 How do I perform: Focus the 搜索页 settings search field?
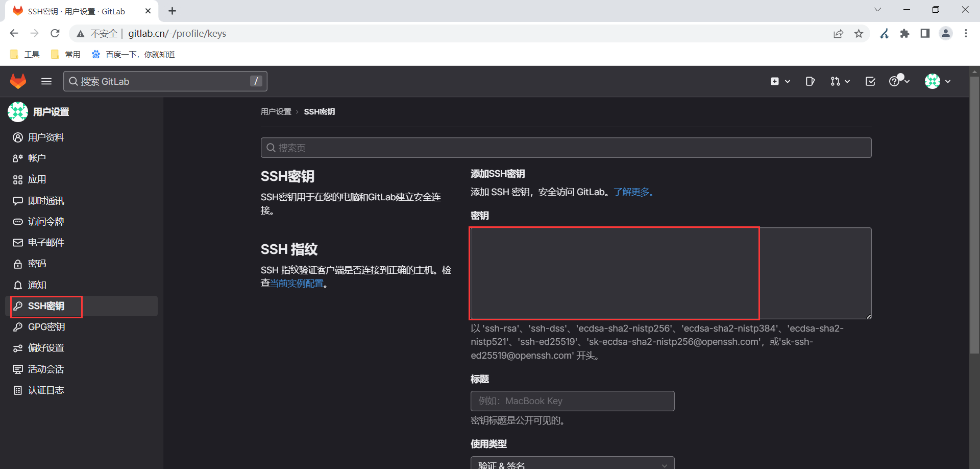[x=566, y=148]
